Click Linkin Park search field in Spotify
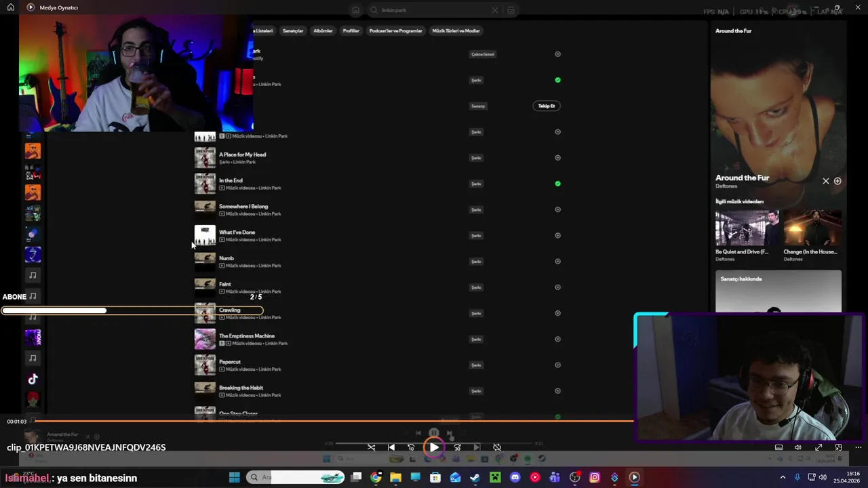 (434, 10)
